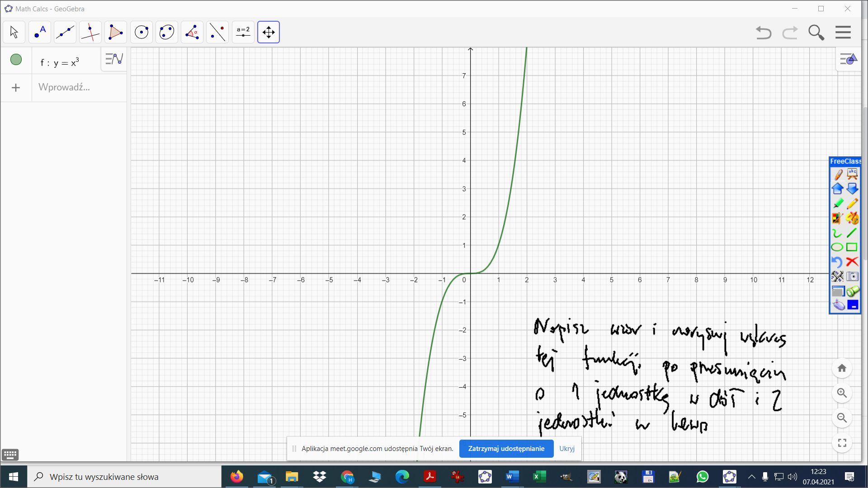Select the Point tool

(40, 32)
